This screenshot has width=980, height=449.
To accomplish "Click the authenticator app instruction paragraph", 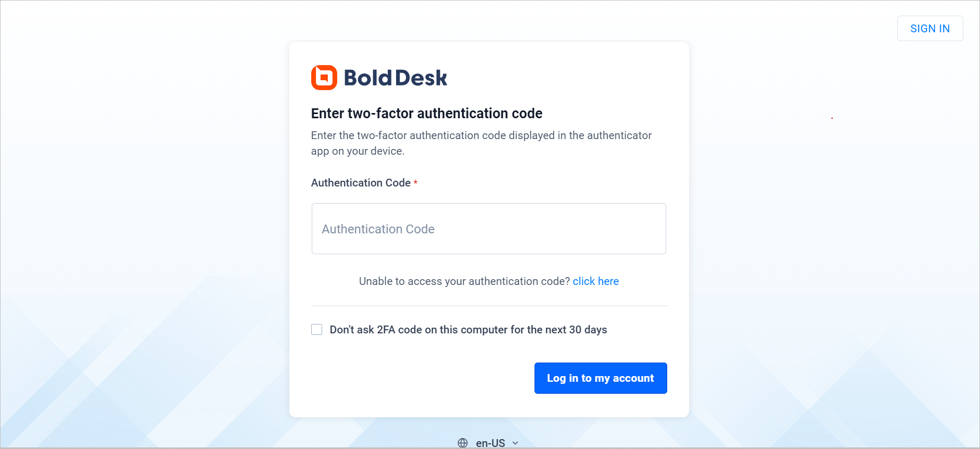I will tap(481, 143).
